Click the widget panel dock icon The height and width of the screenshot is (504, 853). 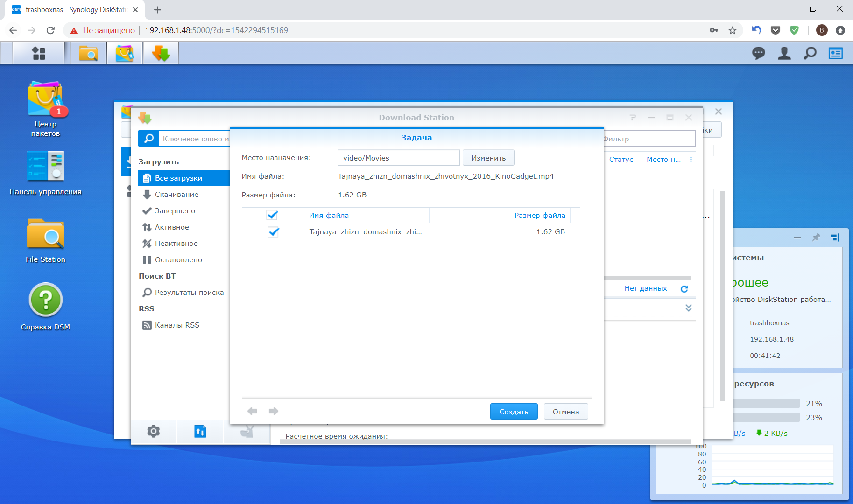(x=835, y=238)
